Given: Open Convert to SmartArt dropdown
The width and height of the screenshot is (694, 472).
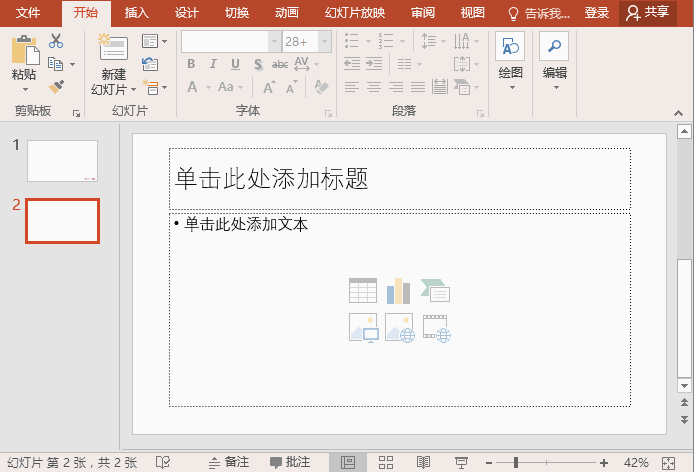Looking at the screenshot, I should coord(466,87).
